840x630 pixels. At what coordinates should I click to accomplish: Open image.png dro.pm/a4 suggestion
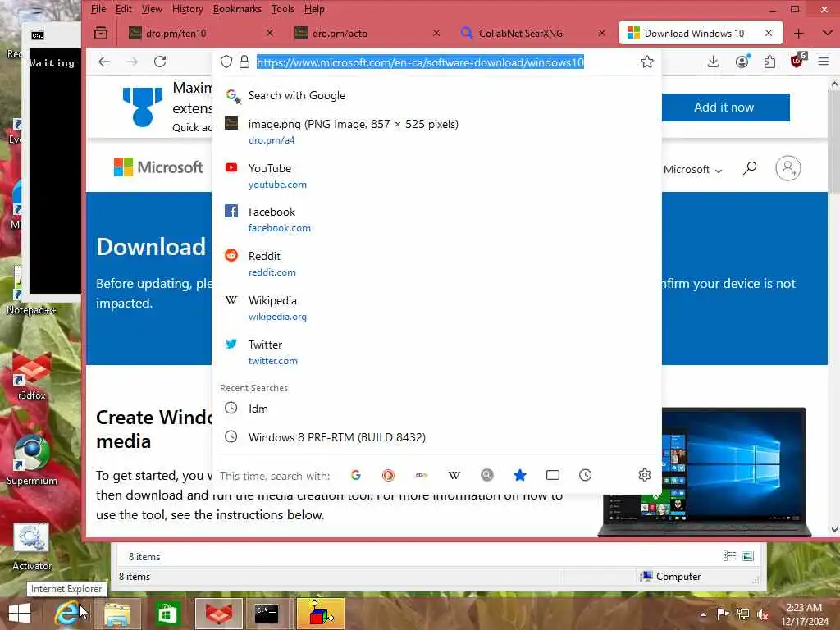[436, 132]
